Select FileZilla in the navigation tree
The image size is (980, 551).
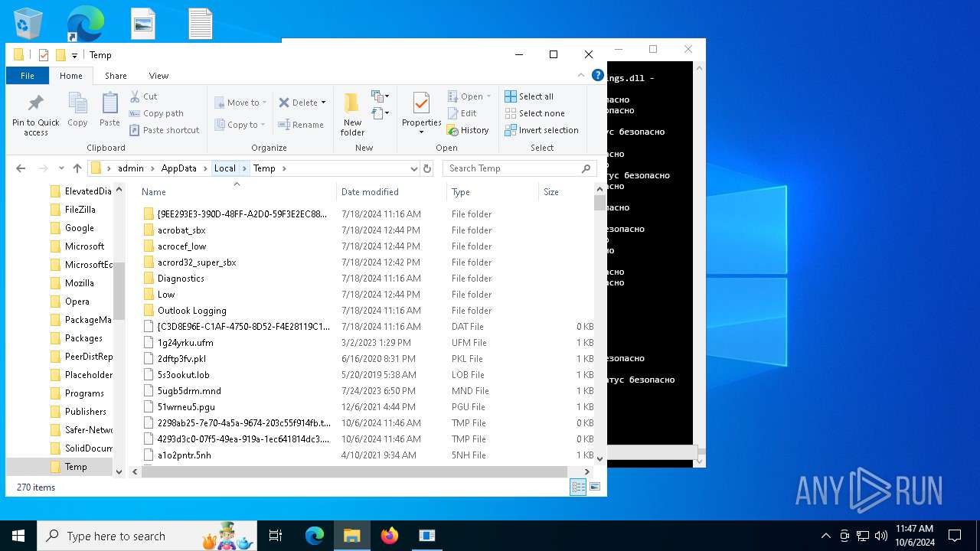point(80,210)
